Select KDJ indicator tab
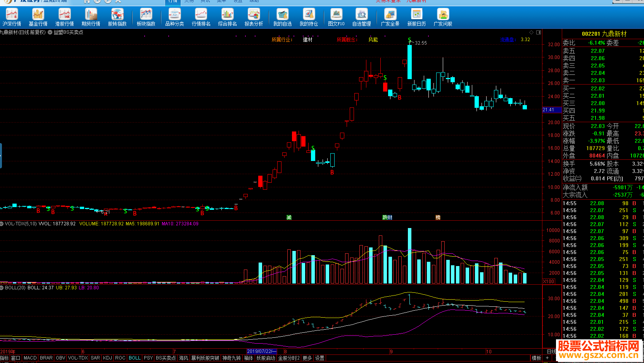This screenshot has height=363, width=644. [x=107, y=358]
